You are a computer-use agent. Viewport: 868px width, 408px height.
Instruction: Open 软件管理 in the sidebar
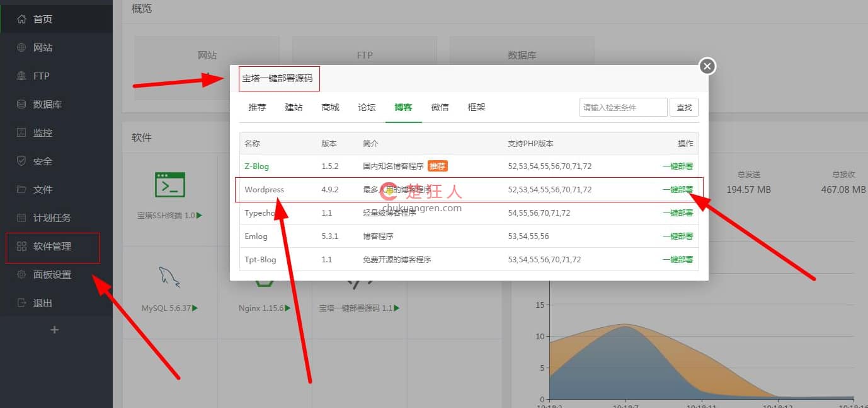pos(52,247)
